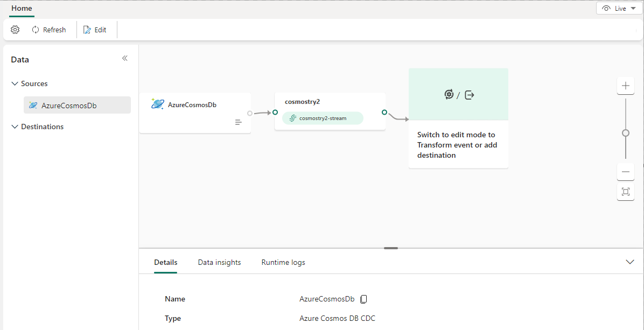Click the Refresh button
Image resolution: width=644 pixels, height=330 pixels.
click(48, 30)
